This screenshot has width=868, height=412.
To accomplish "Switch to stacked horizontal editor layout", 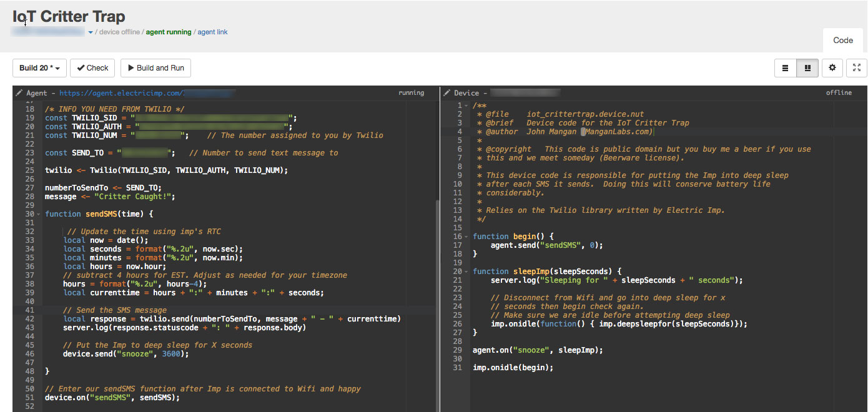I will coord(785,68).
